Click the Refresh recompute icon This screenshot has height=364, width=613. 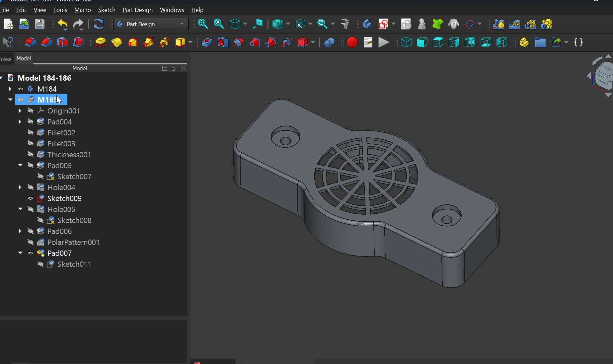coord(98,24)
